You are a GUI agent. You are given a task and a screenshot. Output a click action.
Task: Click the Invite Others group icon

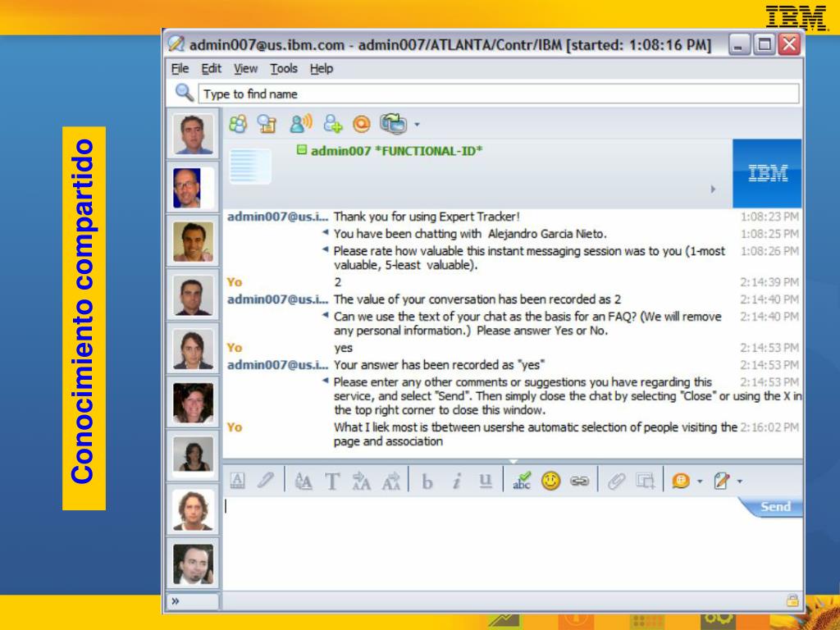[238, 125]
